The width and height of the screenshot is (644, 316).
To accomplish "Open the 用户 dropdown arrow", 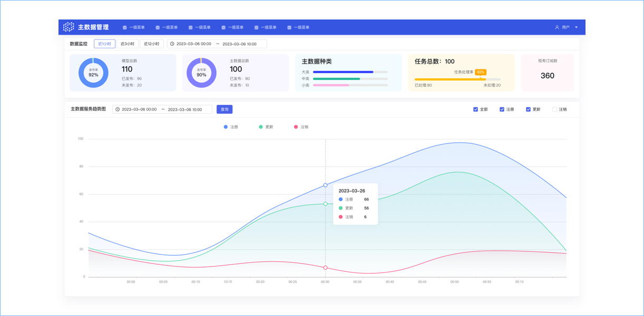I will 576,27.
